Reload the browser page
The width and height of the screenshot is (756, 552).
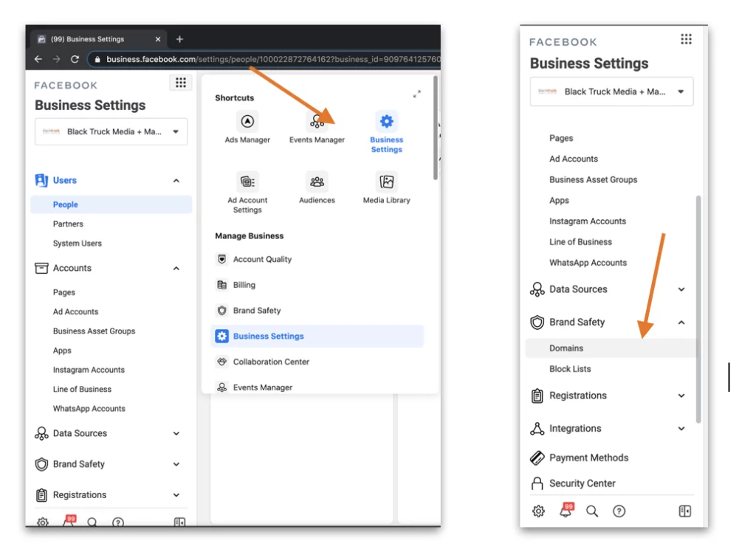(75, 59)
